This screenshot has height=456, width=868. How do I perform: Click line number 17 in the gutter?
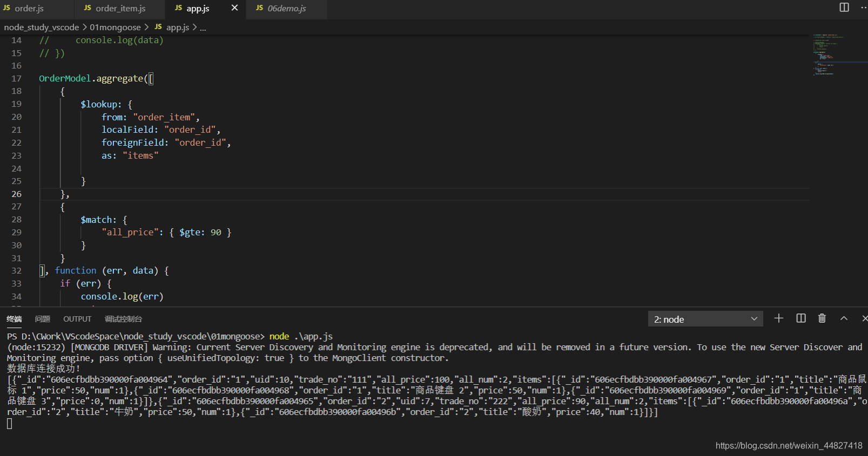coord(17,79)
